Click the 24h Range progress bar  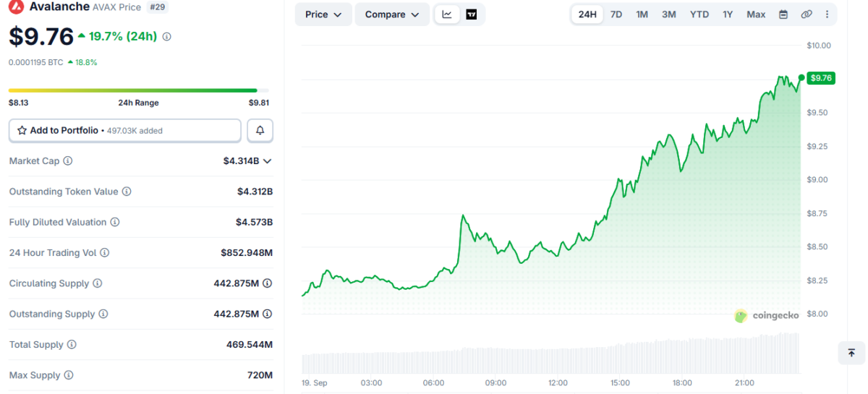(x=139, y=90)
